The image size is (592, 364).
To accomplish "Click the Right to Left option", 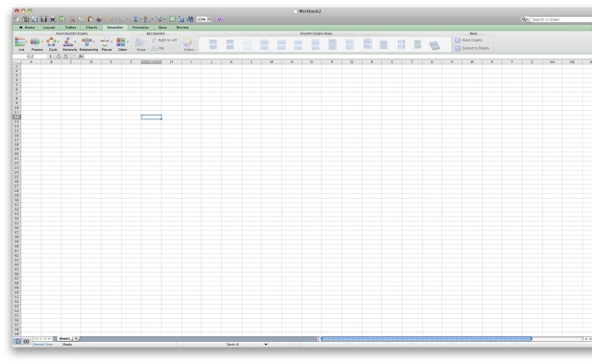I will tap(165, 40).
